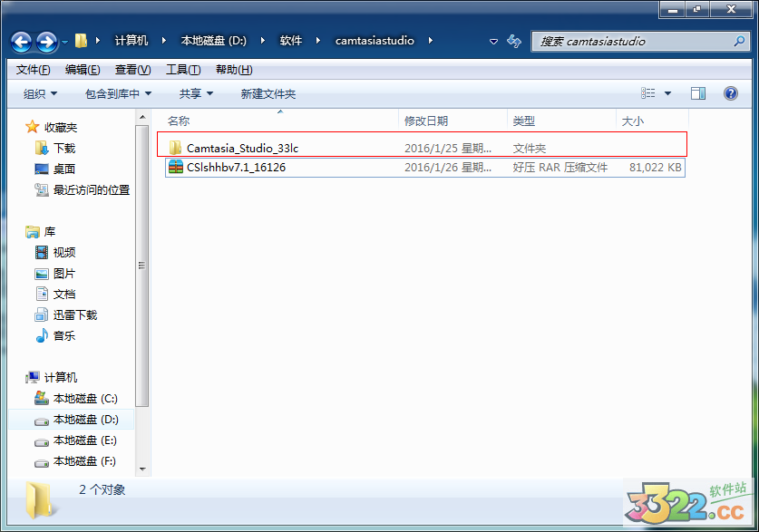759x532 pixels.
Task: Click the 好压 RAR 压缩文件 type cell
Action: click(x=560, y=168)
